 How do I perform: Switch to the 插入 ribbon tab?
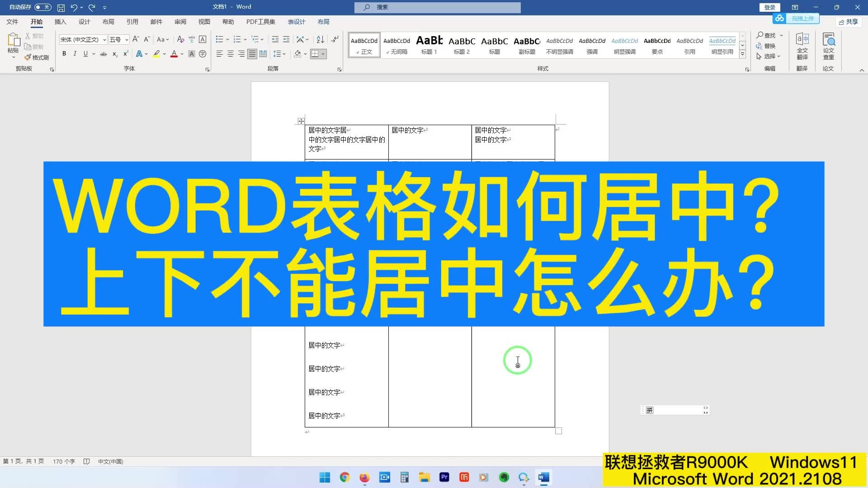[60, 22]
